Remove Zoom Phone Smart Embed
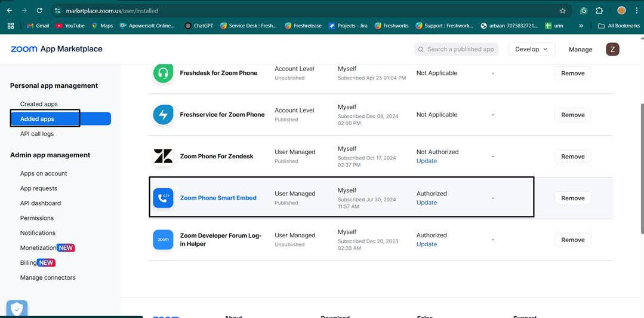644x318 pixels. [x=572, y=198]
